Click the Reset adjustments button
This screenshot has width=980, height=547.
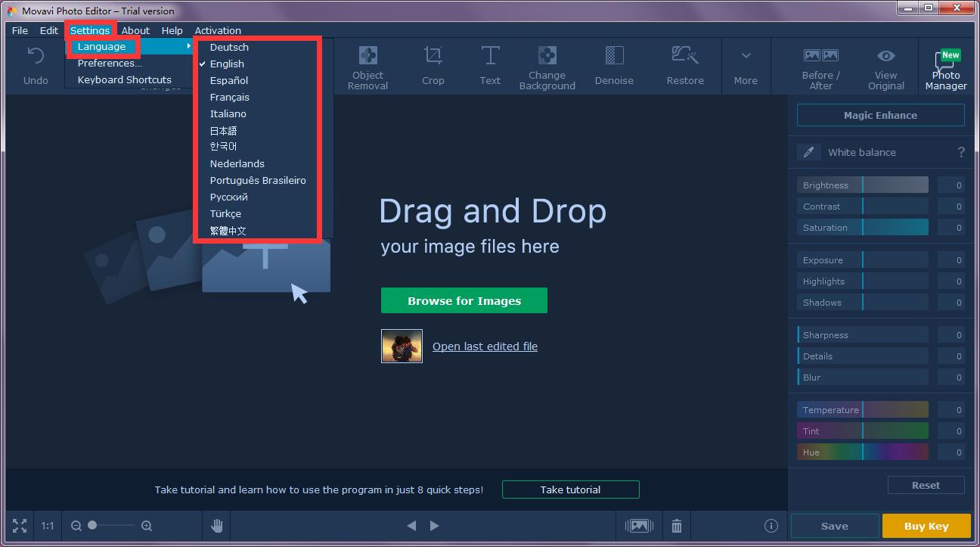926,485
